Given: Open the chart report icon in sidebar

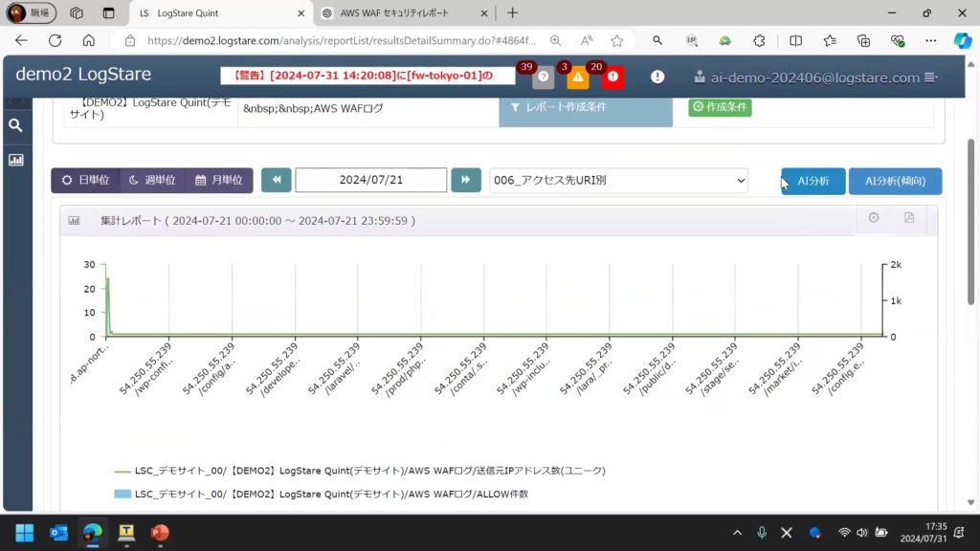Looking at the screenshot, I should click(x=15, y=160).
